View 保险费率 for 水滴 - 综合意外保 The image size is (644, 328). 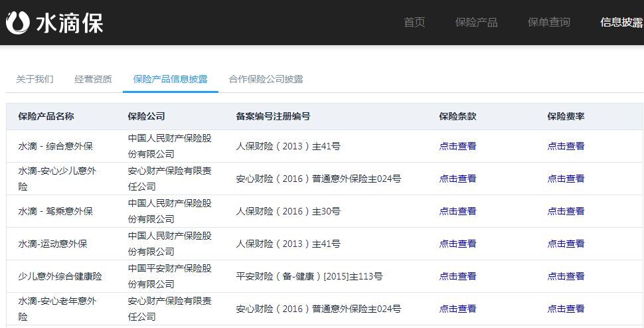coord(566,146)
